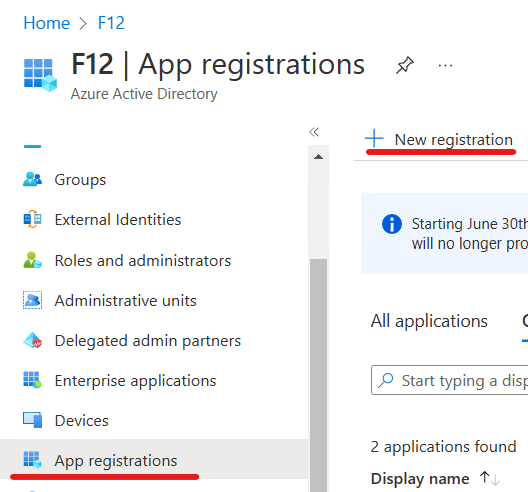528x492 pixels.
Task: Click the Groups people icon
Action: [x=32, y=179]
